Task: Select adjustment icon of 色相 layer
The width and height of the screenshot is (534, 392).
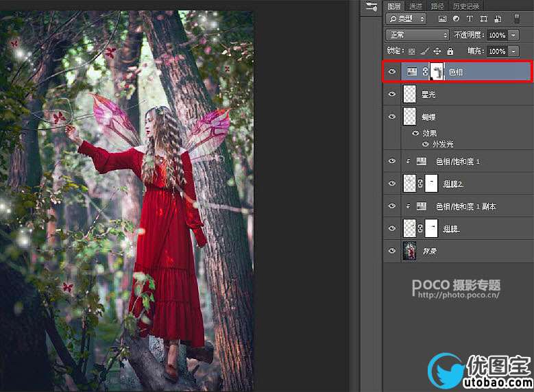Action: point(412,71)
